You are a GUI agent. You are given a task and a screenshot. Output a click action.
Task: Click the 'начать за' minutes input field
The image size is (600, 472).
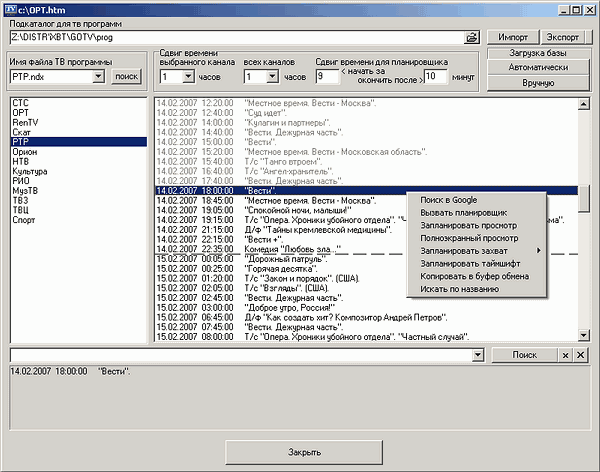pos(326,76)
